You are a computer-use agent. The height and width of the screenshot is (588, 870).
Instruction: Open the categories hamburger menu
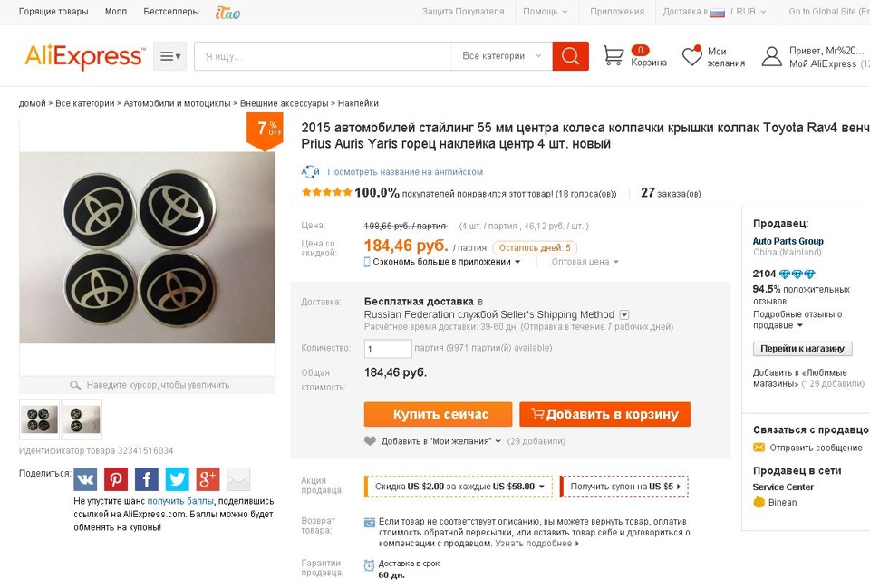pos(169,56)
